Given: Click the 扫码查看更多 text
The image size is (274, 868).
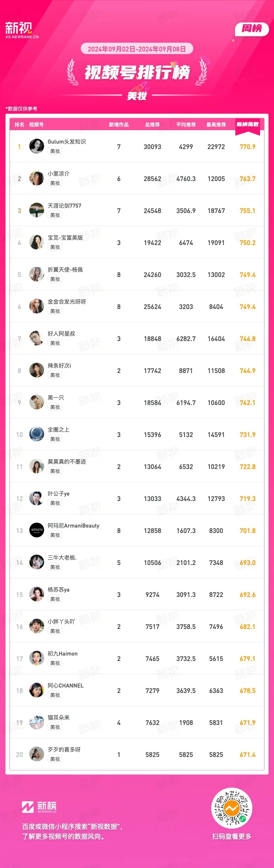Looking at the screenshot, I should click(232, 836).
